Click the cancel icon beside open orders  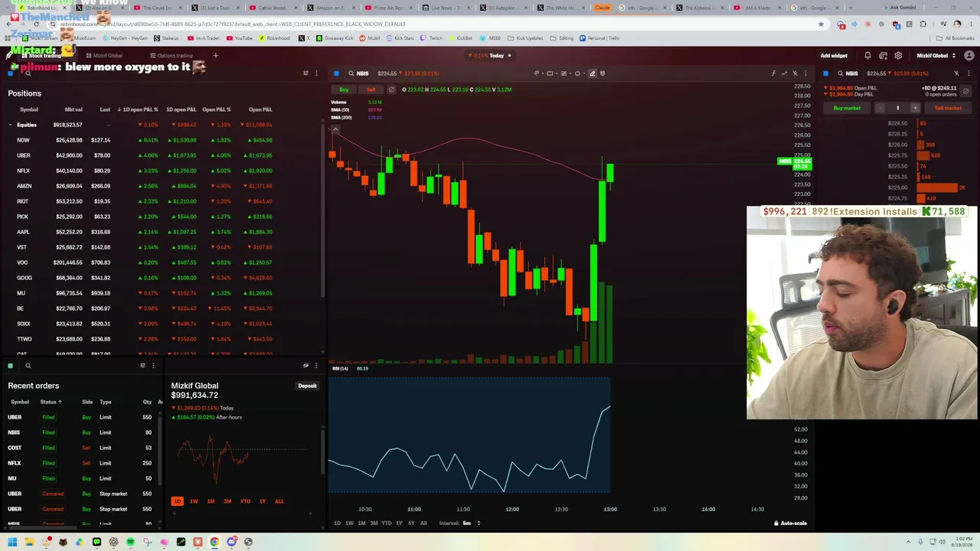tap(965, 91)
